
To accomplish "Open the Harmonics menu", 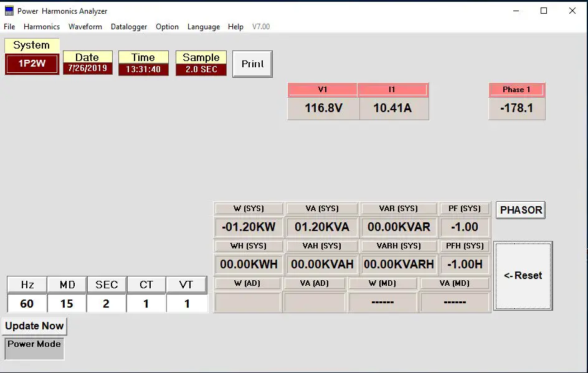I will point(41,27).
